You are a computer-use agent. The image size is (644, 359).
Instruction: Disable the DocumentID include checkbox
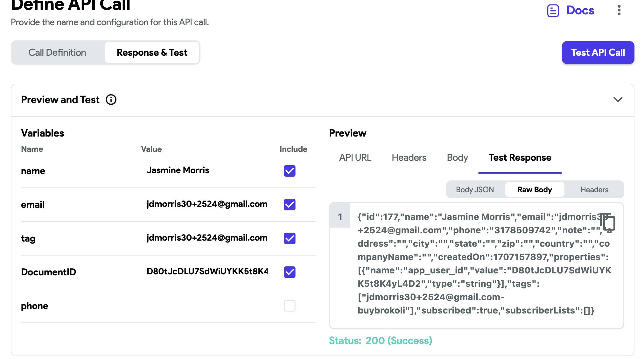coord(290,272)
